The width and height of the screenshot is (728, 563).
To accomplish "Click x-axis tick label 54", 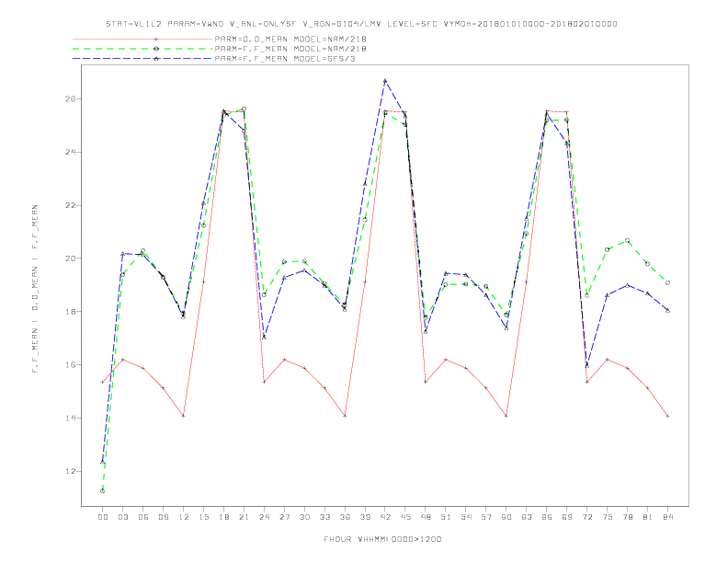I will click(x=466, y=517).
